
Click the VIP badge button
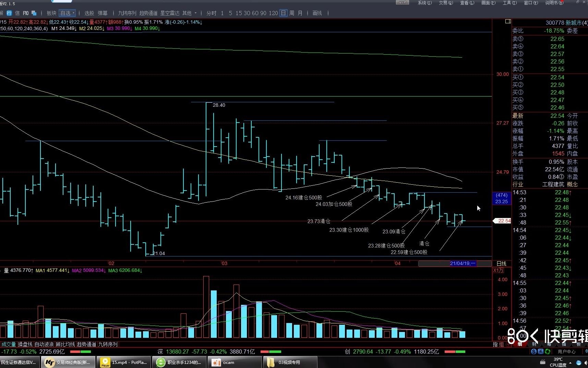[403, 2]
